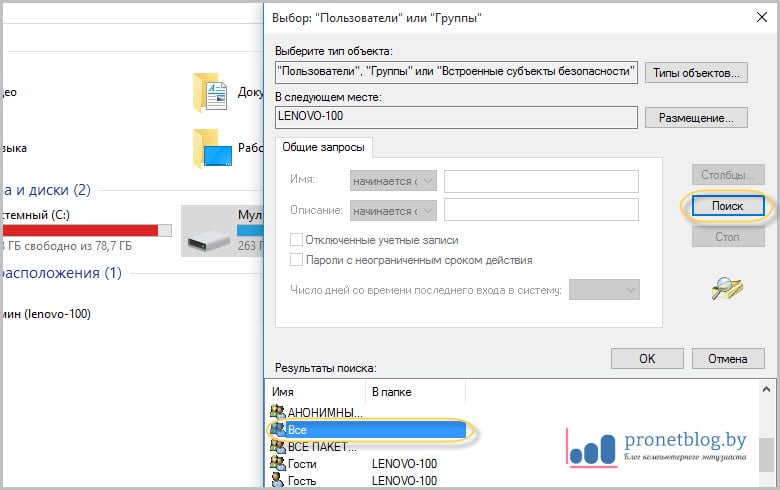Screen dimensions: 780x490
Task: Select the Гости group icon
Action: [277, 464]
